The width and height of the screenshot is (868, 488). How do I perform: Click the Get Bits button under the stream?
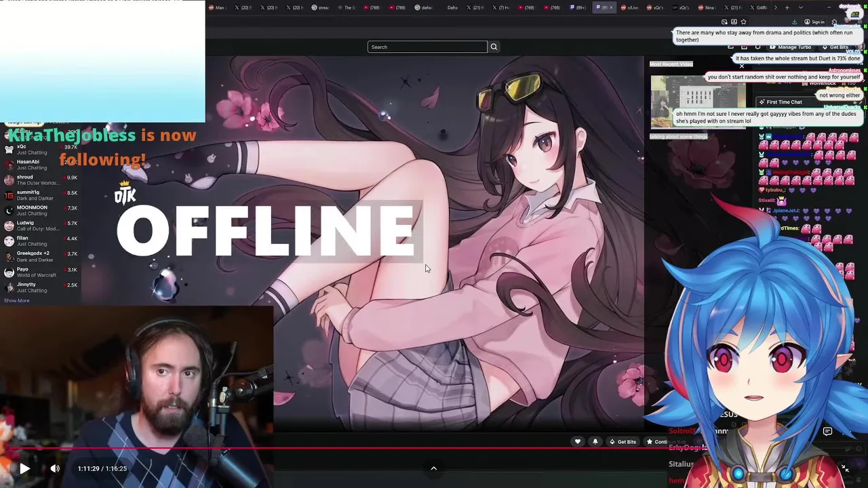pyautogui.click(x=623, y=442)
